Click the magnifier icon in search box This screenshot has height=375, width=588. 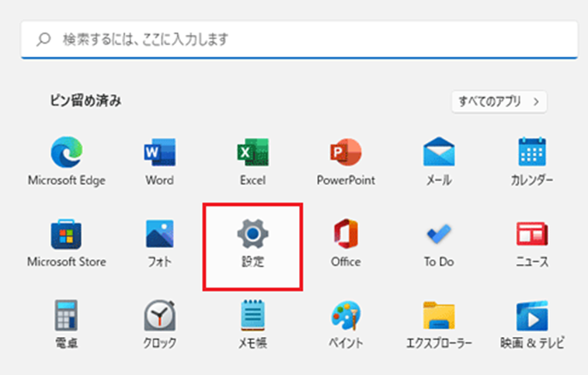[43, 40]
